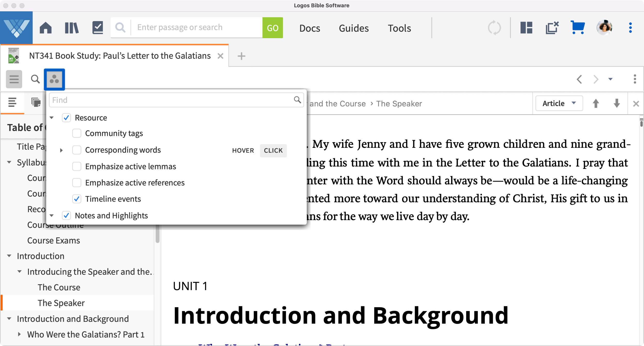Click the close all panels icon
The image size is (644, 346).
tap(552, 28)
